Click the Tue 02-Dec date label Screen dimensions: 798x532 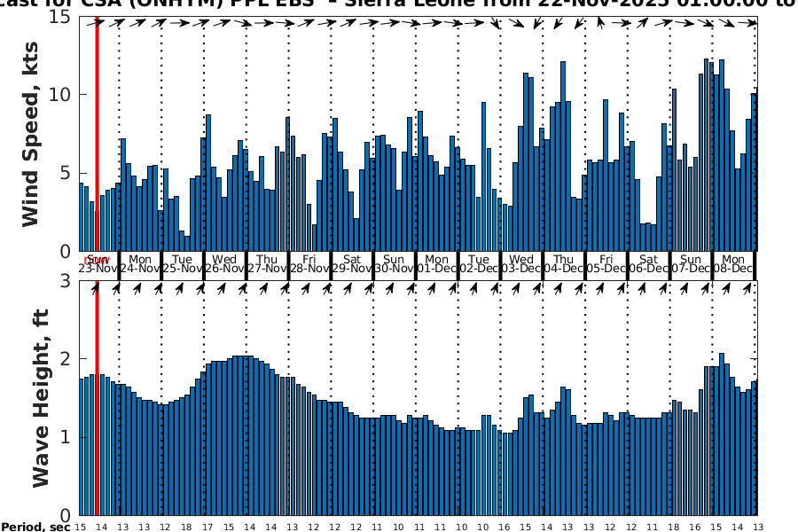coord(479,264)
